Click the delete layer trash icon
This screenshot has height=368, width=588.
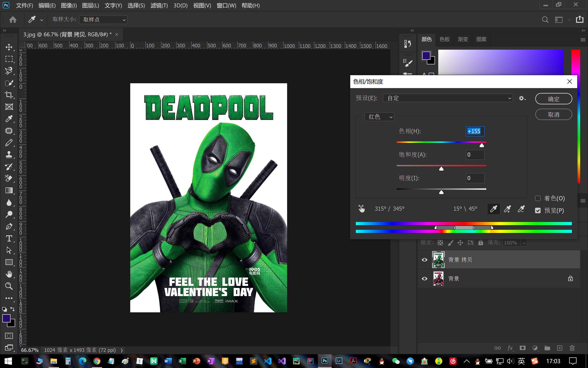(x=572, y=348)
